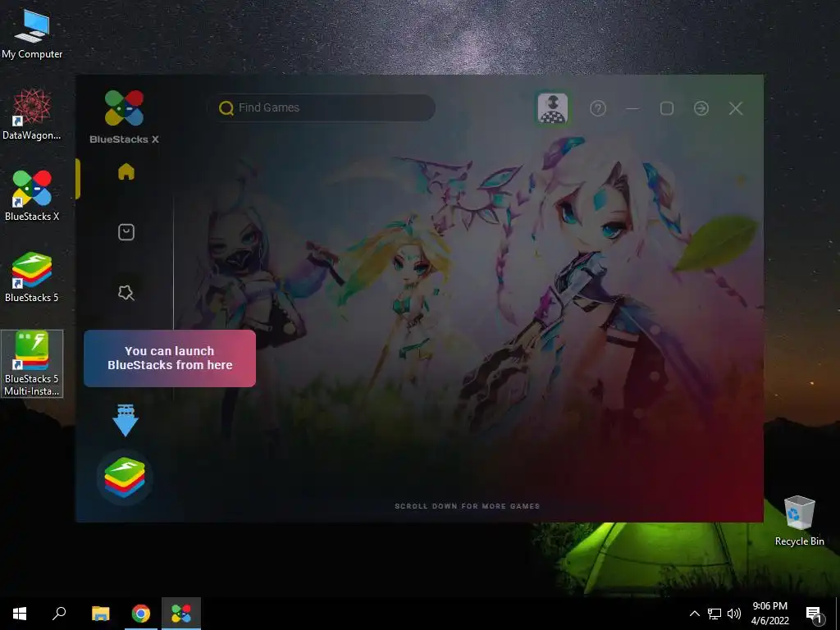Select the My Computer desktop icon
Viewport: 840px width, 630px height.
[32, 34]
